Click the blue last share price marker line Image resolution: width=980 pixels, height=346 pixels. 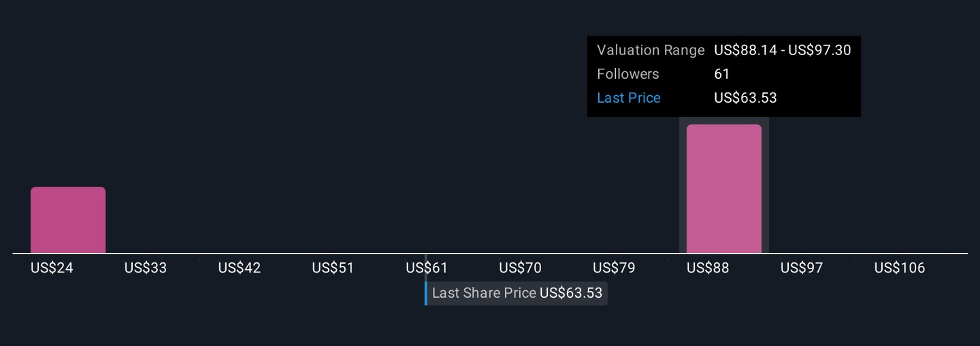(426, 293)
